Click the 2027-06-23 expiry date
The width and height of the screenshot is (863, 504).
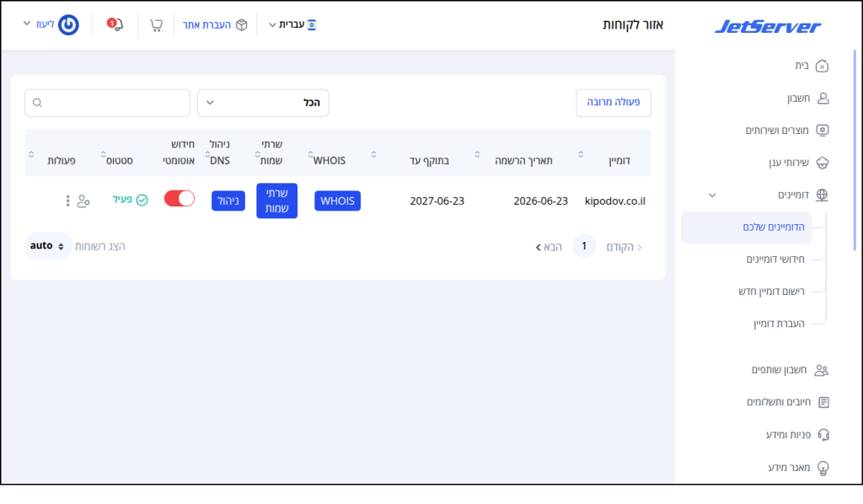tap(437, 201)
